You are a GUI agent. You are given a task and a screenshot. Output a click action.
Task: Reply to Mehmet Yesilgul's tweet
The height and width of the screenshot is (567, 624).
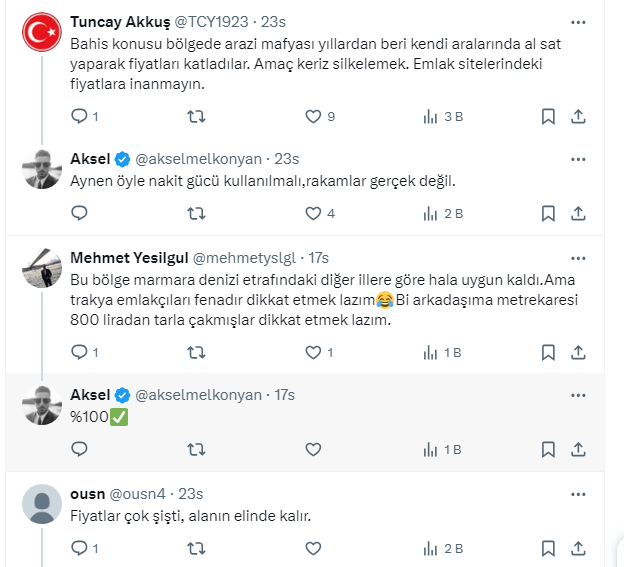pyautogui.click(x=80, y=352)
